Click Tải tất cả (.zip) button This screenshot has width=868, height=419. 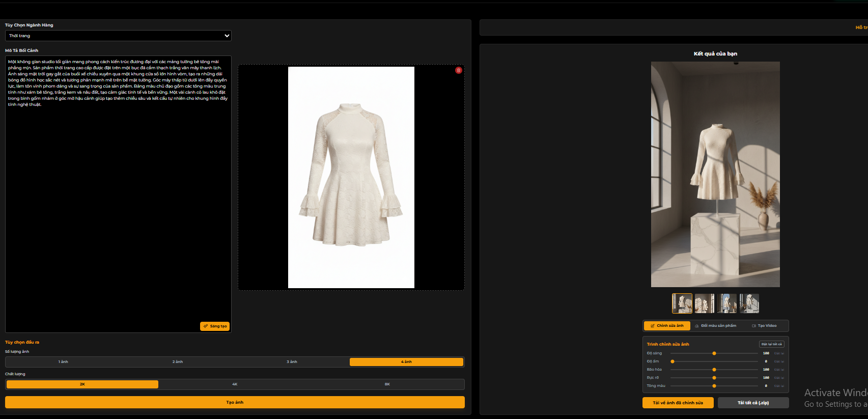[x=753, y=403]
